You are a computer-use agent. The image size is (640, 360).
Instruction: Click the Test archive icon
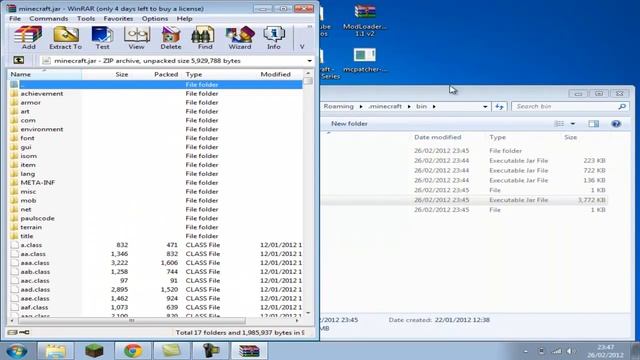click(x=102, y=38)
